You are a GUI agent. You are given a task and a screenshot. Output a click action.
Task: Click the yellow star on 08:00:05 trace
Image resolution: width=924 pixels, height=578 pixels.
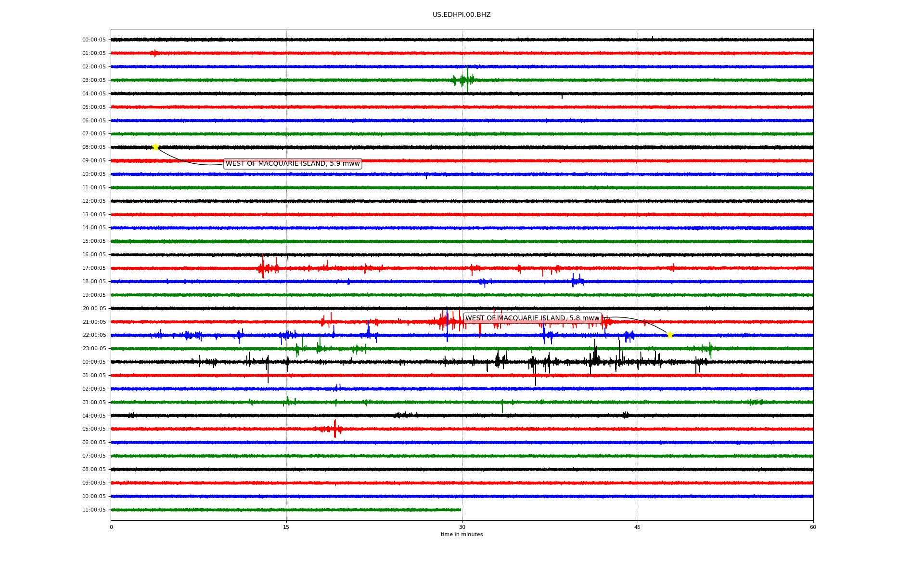pyautogui.click(x=155, y=147)
